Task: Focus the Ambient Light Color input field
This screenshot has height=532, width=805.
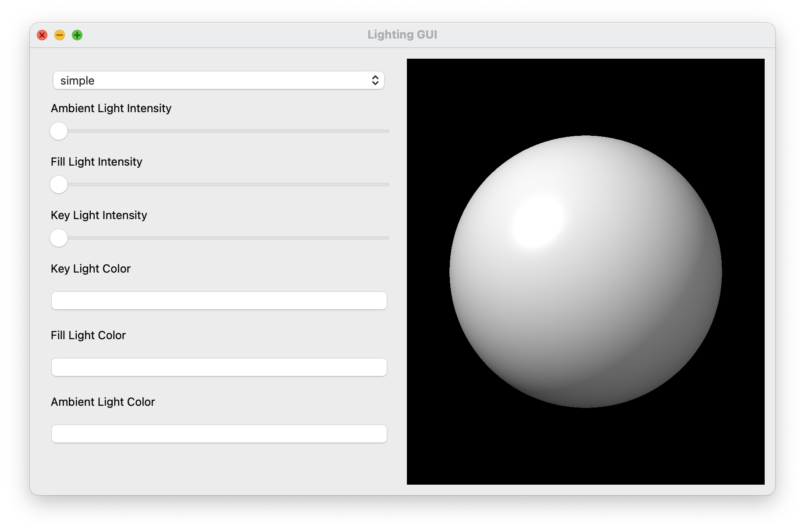Action: click(219, 434)
